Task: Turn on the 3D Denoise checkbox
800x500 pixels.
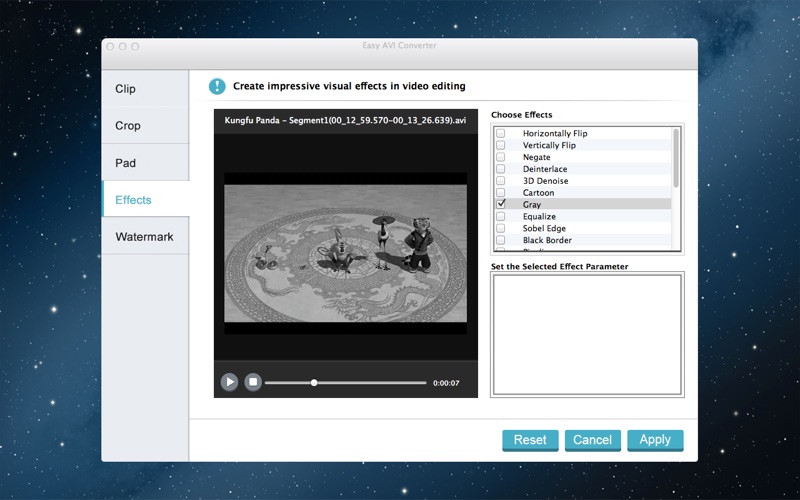Action: pyautogui.click(x=501, y=181)
